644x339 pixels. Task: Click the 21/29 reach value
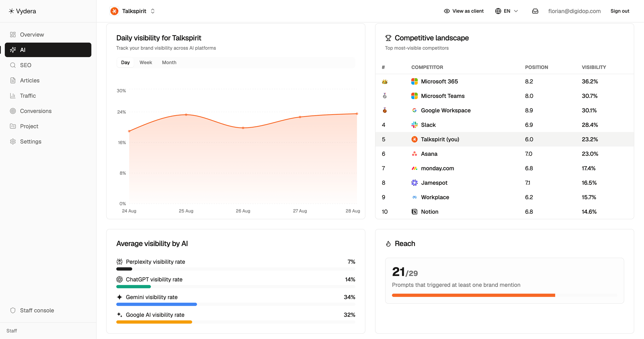pyautogui.click(x=405, y=272)
